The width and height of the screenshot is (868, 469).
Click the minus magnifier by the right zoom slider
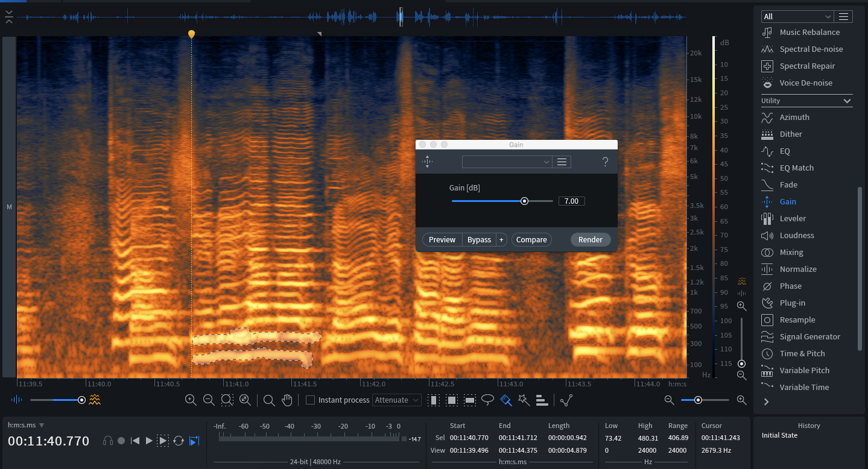(x=669, y=400)
